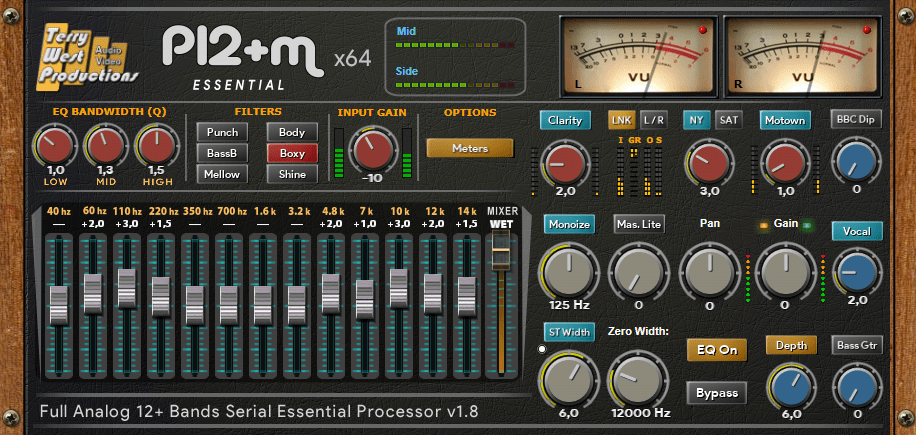Click the ST Width 6,0 knob
The width and height of the screenshot is (916, 435).
tap(568, 379)
